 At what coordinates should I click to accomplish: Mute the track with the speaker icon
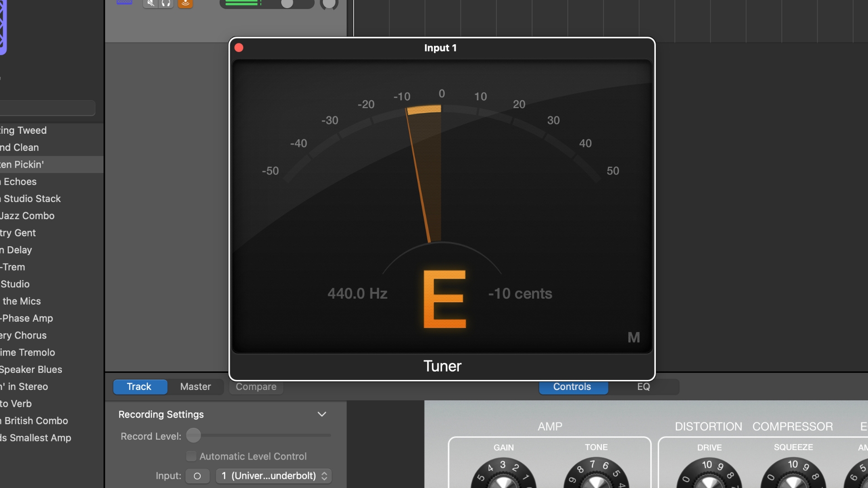[x=151, y=4]
